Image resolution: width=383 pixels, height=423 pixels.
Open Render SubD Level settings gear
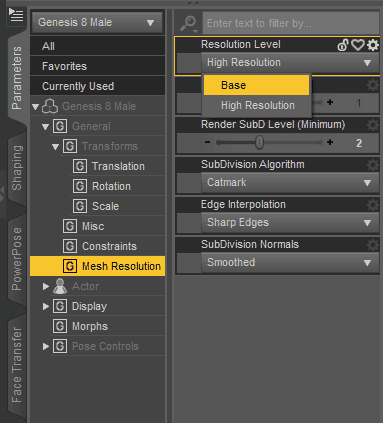373,125
